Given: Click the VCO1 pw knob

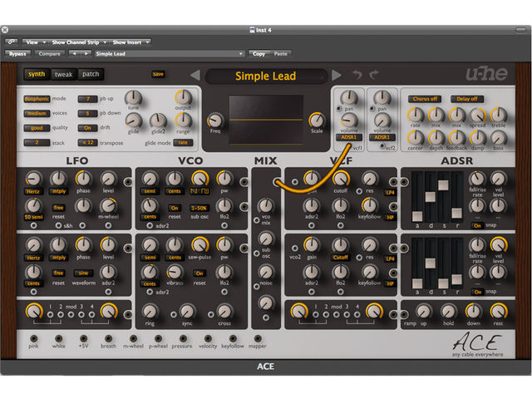Looking at the screenshot, I should [224, 179].
